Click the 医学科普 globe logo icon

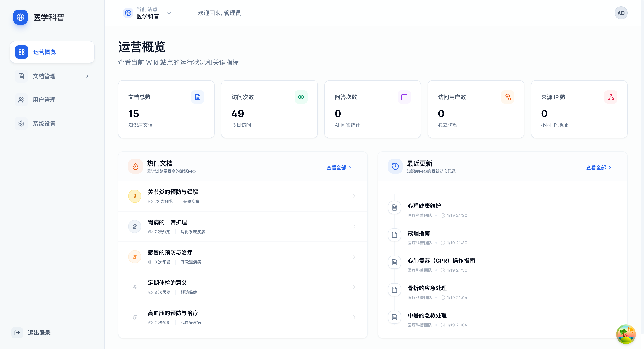(20, 17)
